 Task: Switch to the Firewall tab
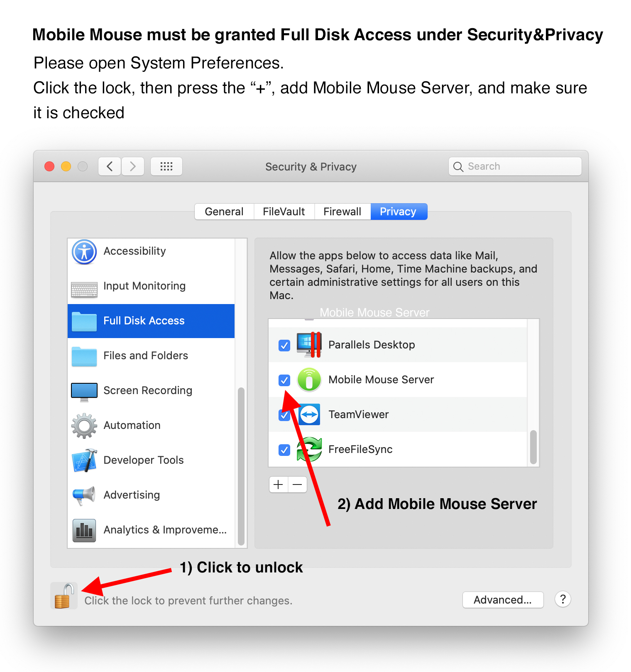[x=342, y=212]
